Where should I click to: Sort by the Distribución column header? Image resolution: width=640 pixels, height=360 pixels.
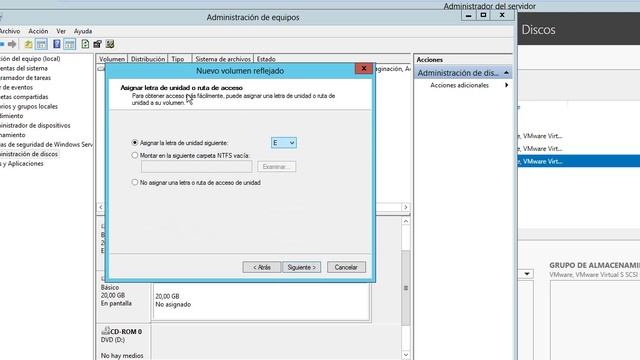(x=148, y=59)
